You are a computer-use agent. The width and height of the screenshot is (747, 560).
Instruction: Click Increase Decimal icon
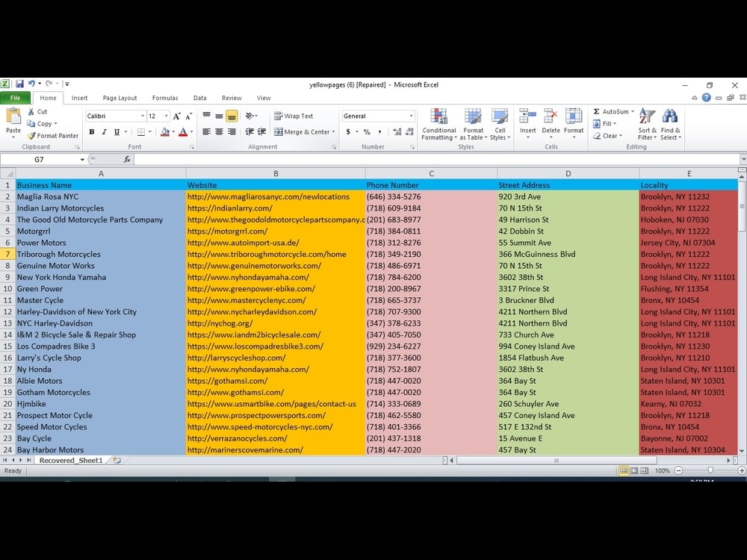(x=397, y=132)
